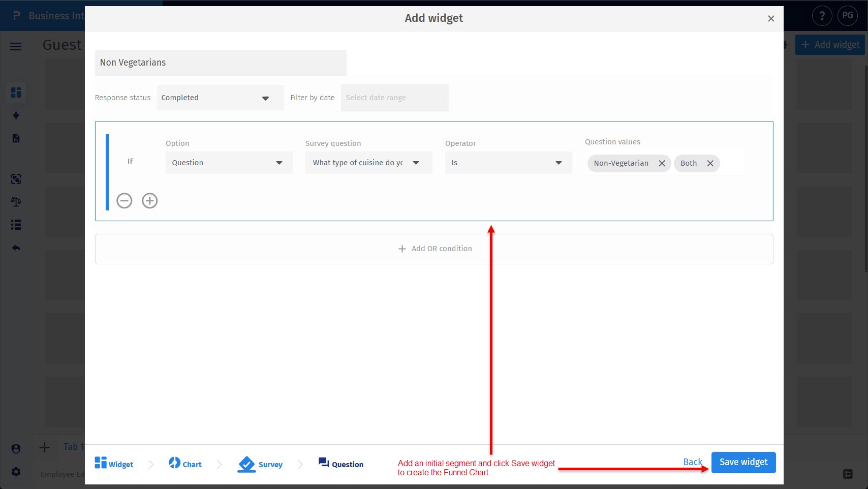Go to the Survey step
The width and height of the screenshot is (868, 489).
tap(260, 464)
